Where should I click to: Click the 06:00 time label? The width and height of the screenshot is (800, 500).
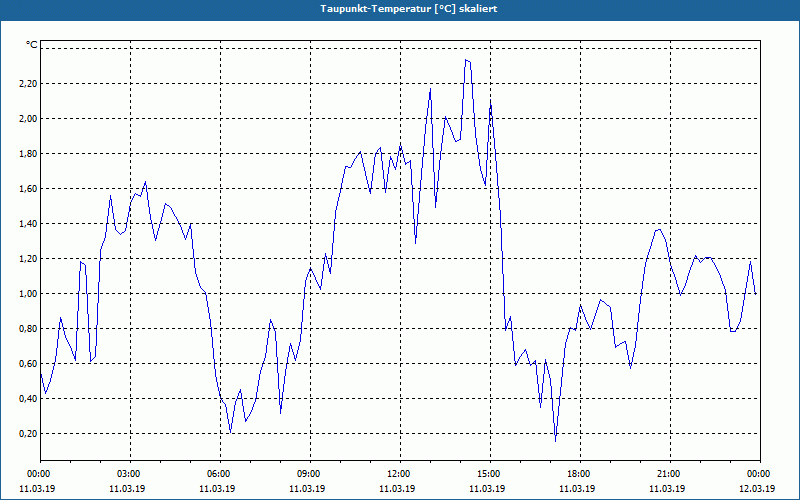[x=220, y=474]
